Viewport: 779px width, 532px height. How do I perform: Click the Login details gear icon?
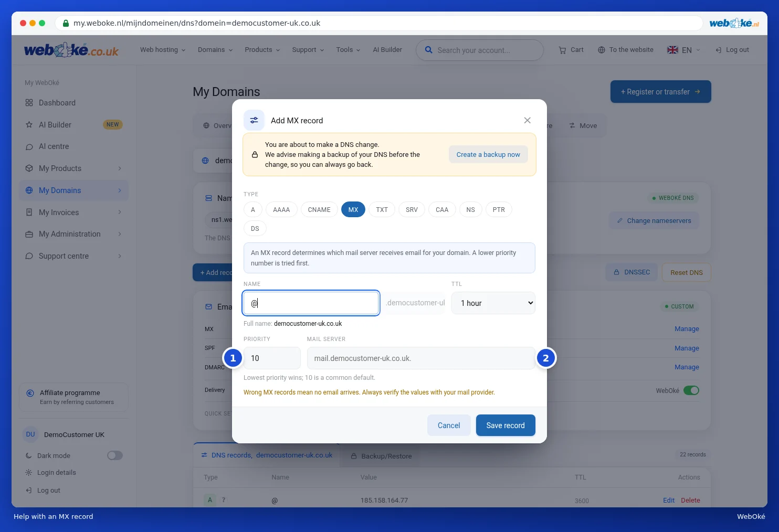pyautogui.click(x=29, y=473)
